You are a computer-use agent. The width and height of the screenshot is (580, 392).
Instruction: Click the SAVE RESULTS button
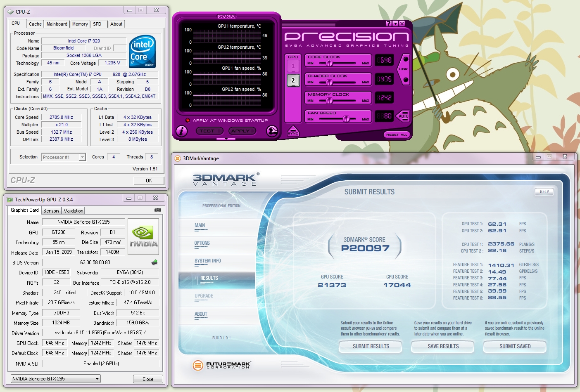click(443, 347)
